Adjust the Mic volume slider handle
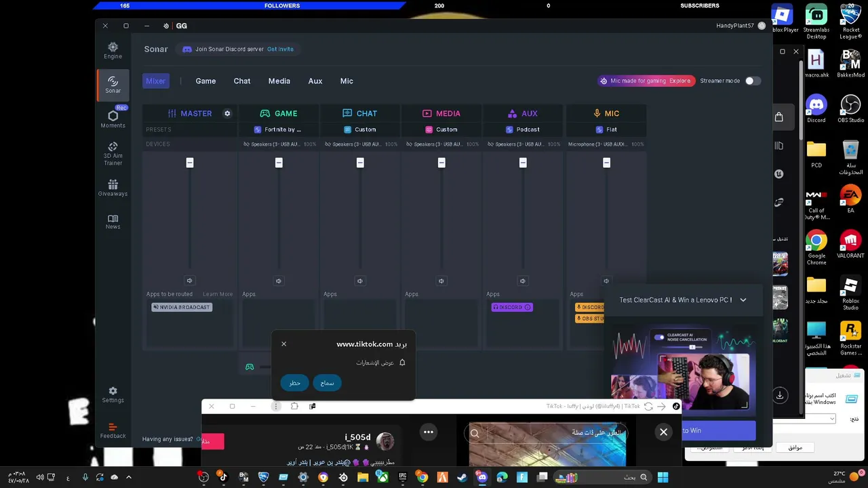This screenshot has width=868, height=488. tap(606, 163)
